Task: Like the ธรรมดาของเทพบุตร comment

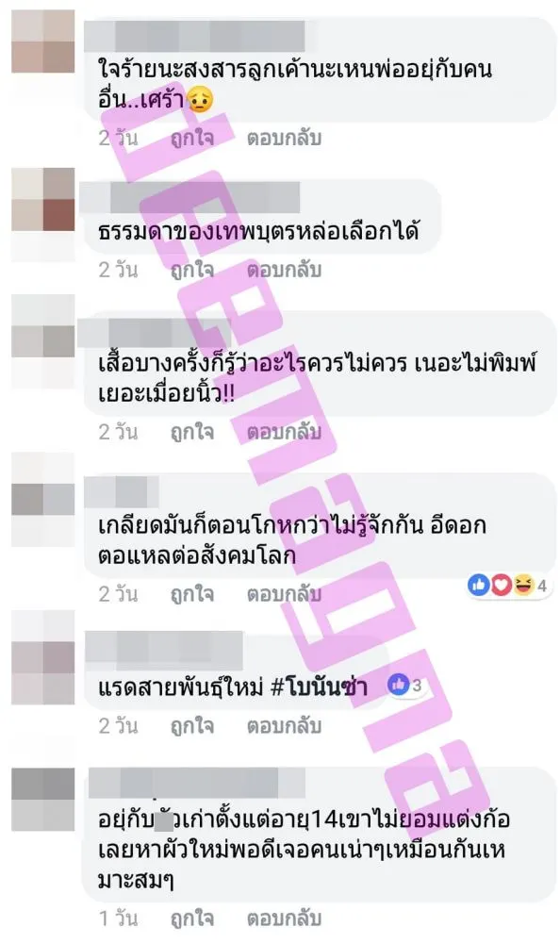Action: click(192, 270)
